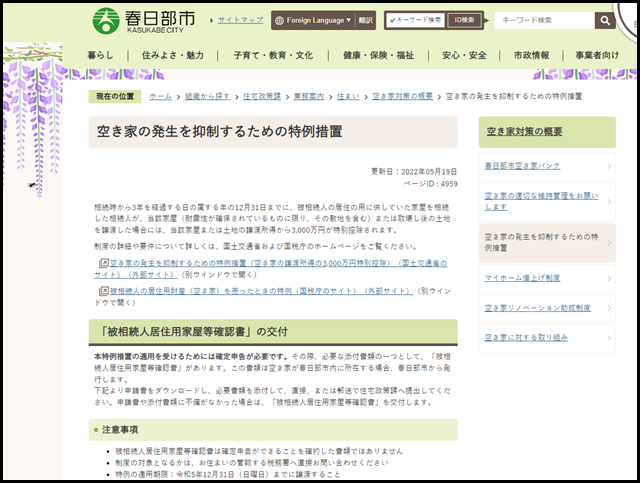Click the globe icon beside Foreign Language
This screenshot has height=483, width=640.
click(279, 20)
